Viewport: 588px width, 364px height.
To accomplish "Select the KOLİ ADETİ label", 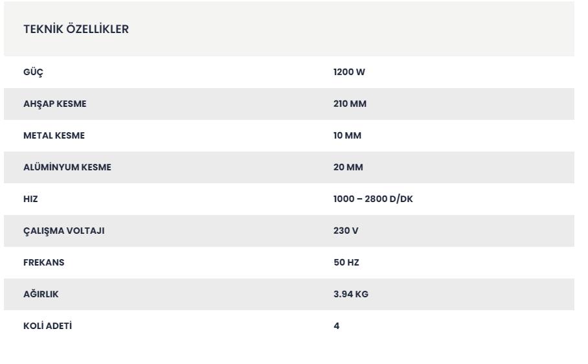I will point(48,326).
